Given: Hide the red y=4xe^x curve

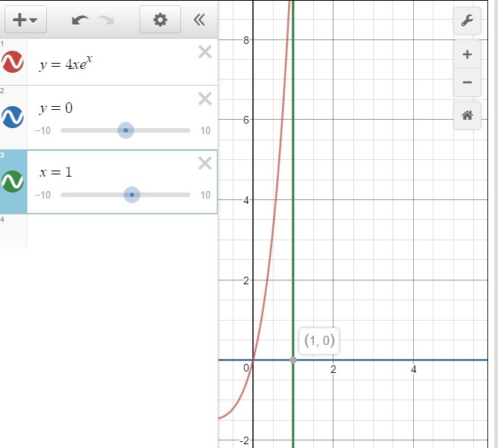Looking at the screenshot, I should 14,63.
